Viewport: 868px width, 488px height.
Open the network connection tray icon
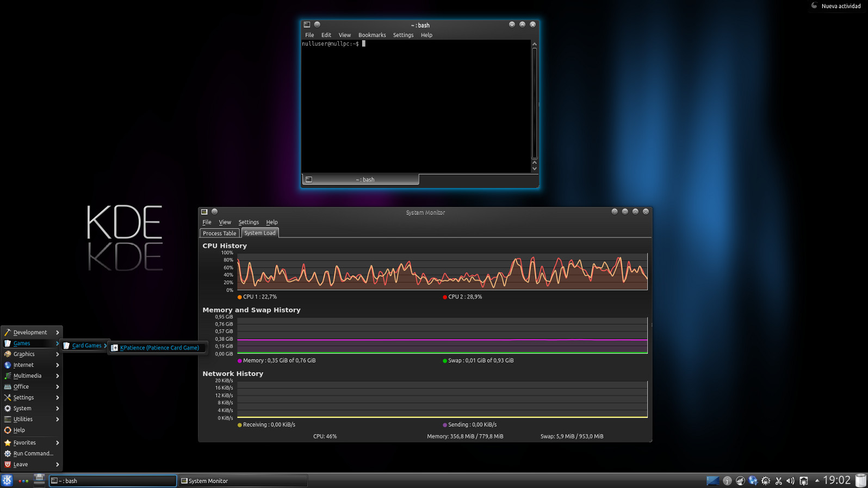pos(804,481)
